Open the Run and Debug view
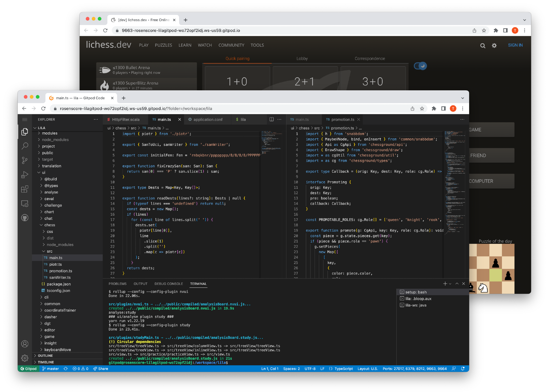This screenshot has width=549, height=392. (x=25, y=175)
